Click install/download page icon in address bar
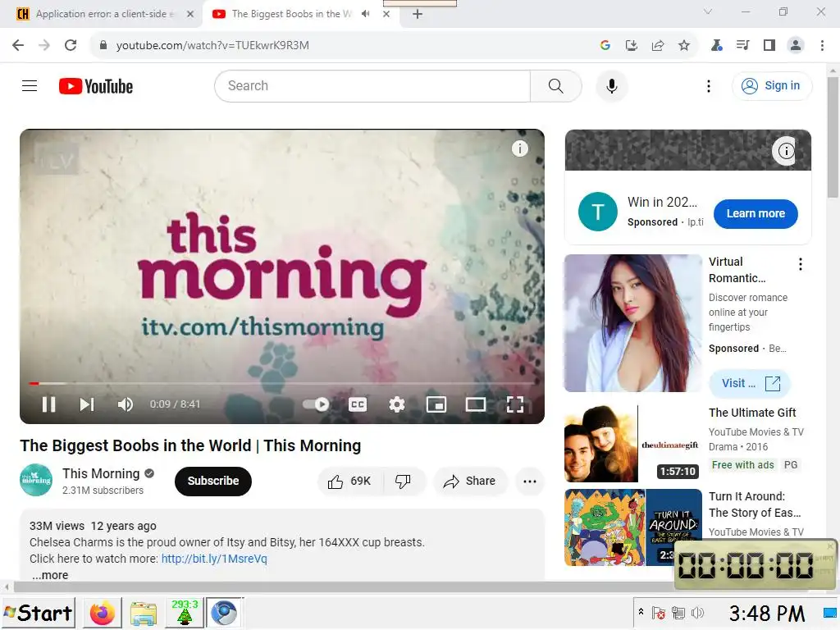Image resolution: width=840 pixels, height=630 pixels. [x=631, y=45]
